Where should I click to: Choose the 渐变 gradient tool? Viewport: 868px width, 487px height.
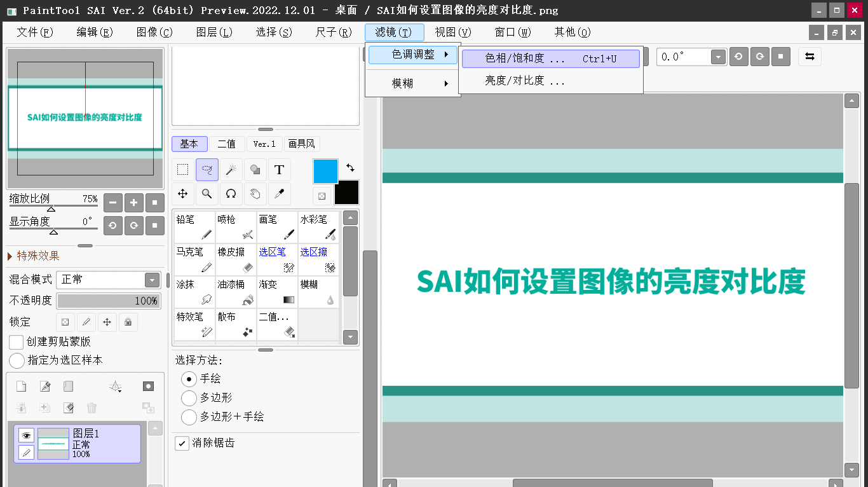[277, 292]
